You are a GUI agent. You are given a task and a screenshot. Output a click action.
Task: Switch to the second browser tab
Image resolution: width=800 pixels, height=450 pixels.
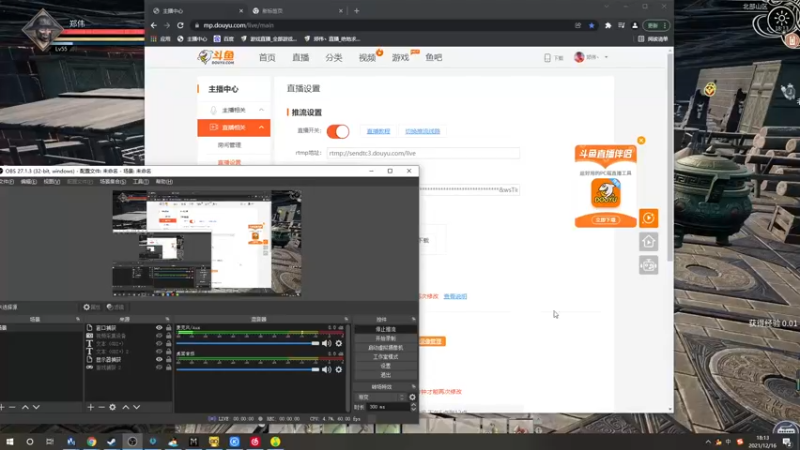pos(297,11)
